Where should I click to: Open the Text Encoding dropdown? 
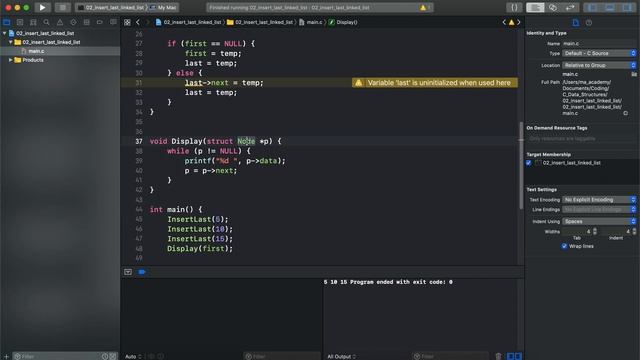pos(599,200)
